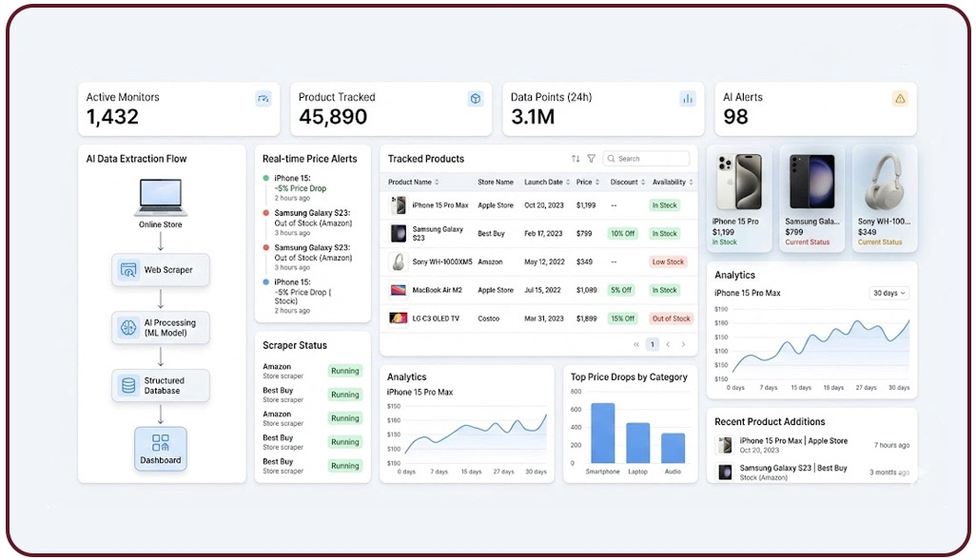This screenshot has width=976, height=560.
Task: Sort by the Availability column
Action: point(673,183)
